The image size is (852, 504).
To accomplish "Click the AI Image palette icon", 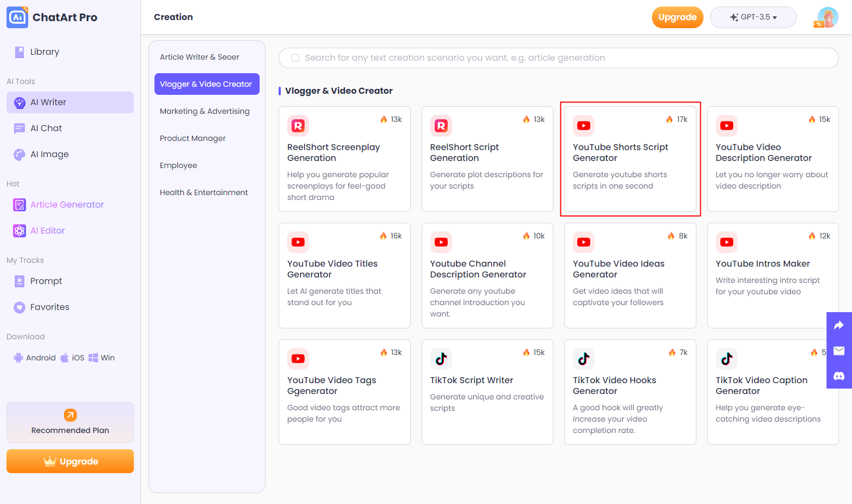I will [x=20, y=154].
